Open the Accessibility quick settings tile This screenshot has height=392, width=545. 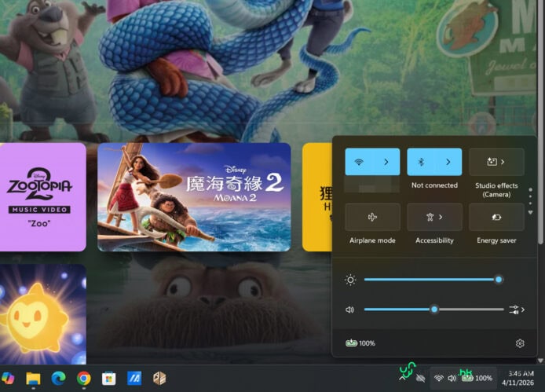coord(434,217)
